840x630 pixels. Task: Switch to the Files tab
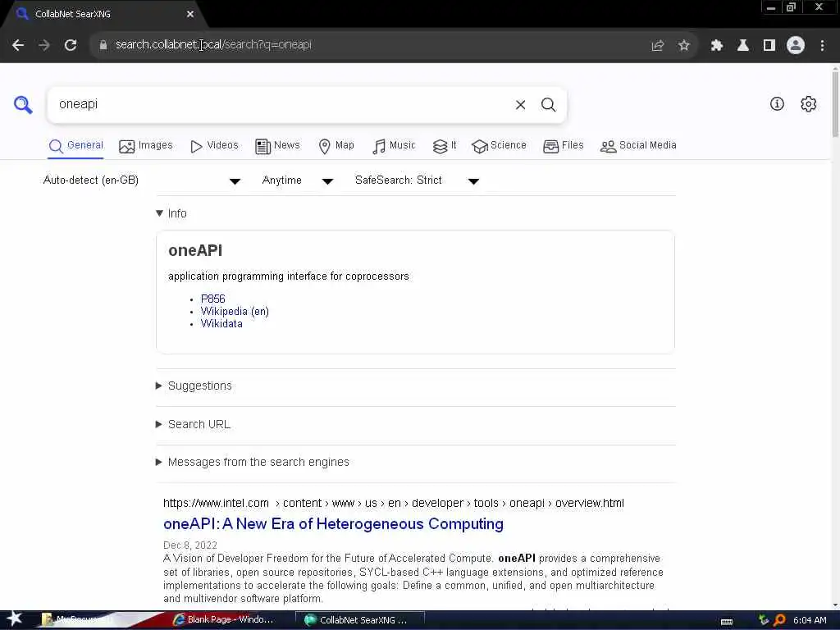[x=563, y=146]
